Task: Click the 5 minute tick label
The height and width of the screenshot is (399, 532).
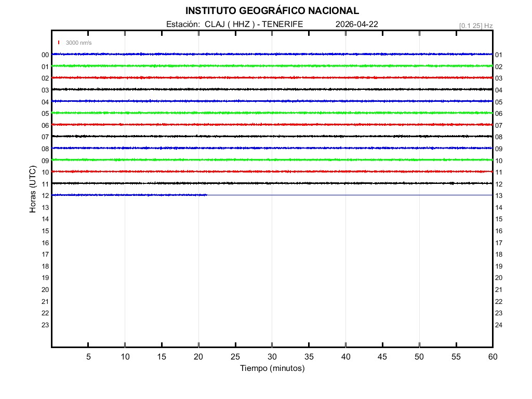Action: [88, 356]
